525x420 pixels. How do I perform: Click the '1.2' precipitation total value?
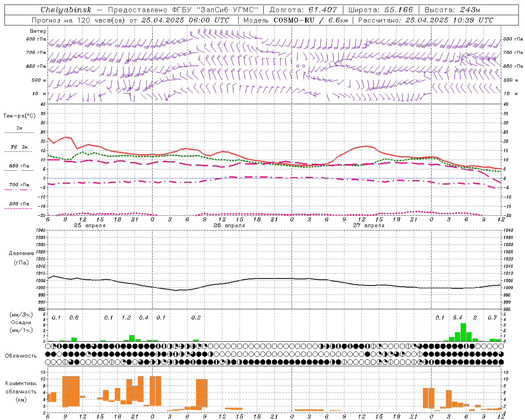tap(126, 317)
